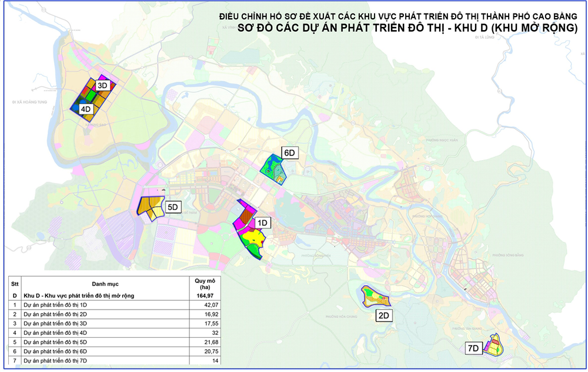Screen dimensions: 588x372
Task: Select the 1D label box
Action: pyautogui.click(x=262, y=223)
